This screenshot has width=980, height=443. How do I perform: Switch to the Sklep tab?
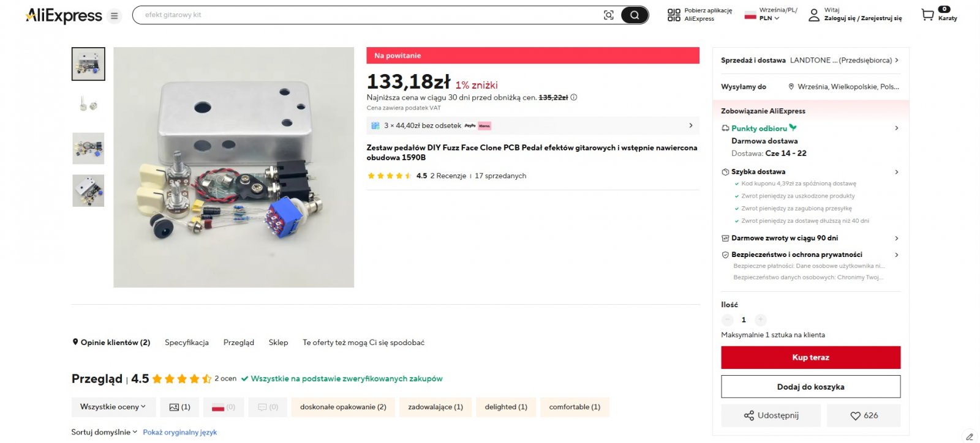coord(278,343)
